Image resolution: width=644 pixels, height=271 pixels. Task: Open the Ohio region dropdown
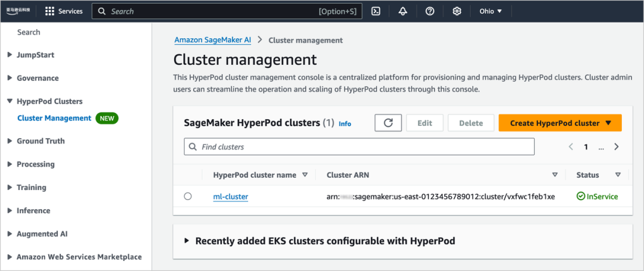point(491,11)
